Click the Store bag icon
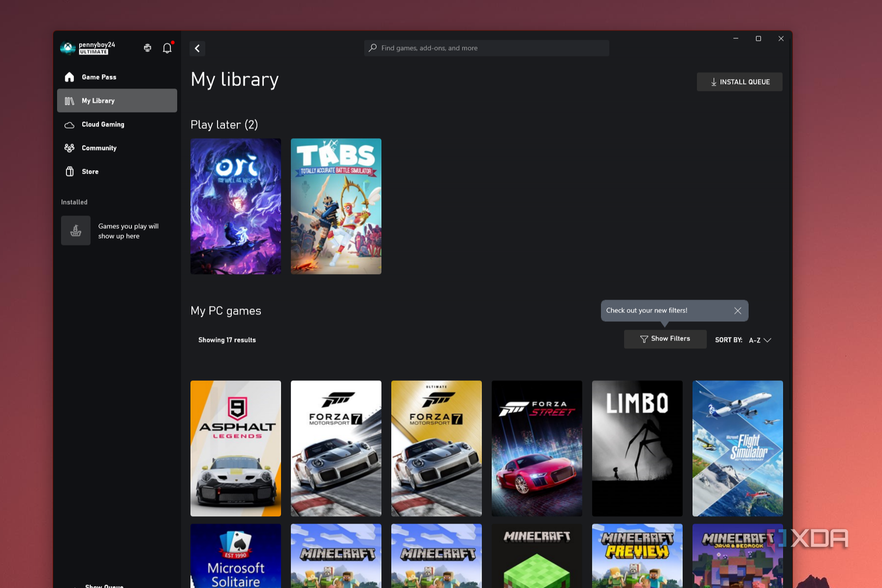This screenshot has height=588, width=882. (69, 172)
